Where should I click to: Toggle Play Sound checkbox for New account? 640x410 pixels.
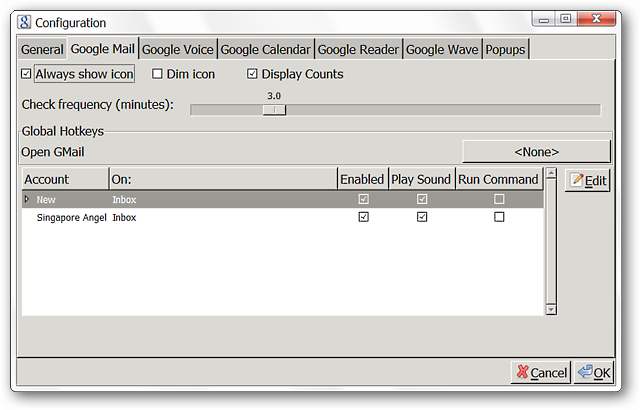[422, 199]
